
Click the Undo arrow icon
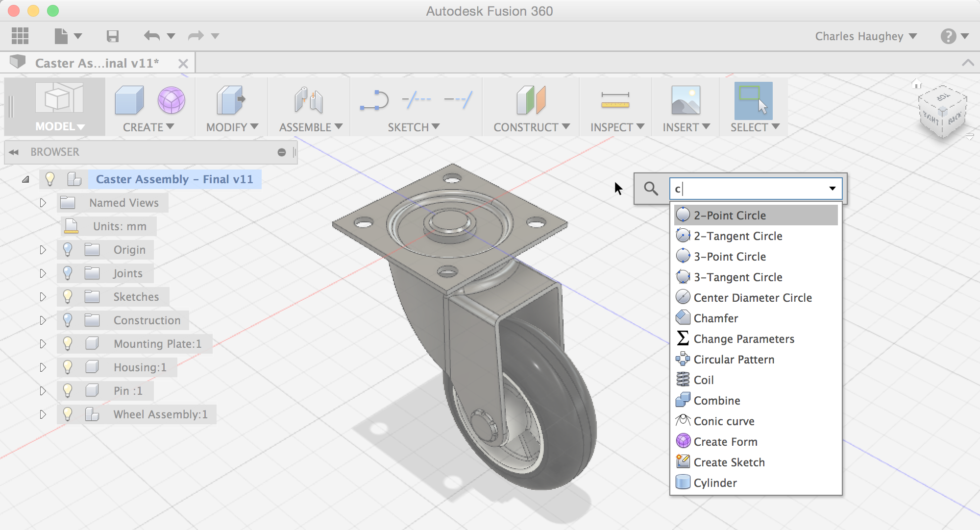[152, 36]
